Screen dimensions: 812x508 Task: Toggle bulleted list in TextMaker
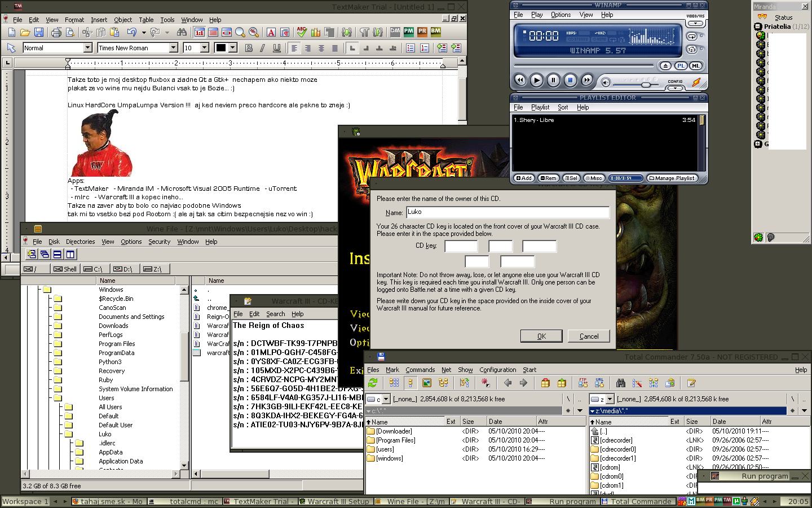click(x=411, y=48)
